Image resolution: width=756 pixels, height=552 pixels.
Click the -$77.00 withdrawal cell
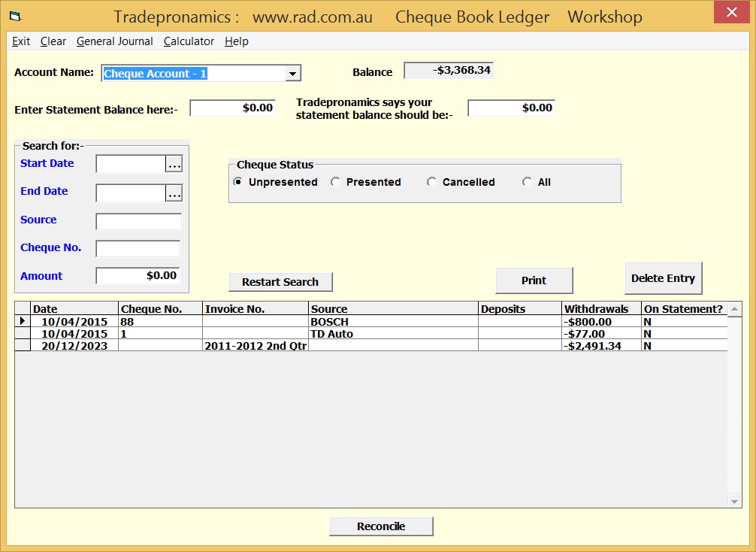(602, 333)
